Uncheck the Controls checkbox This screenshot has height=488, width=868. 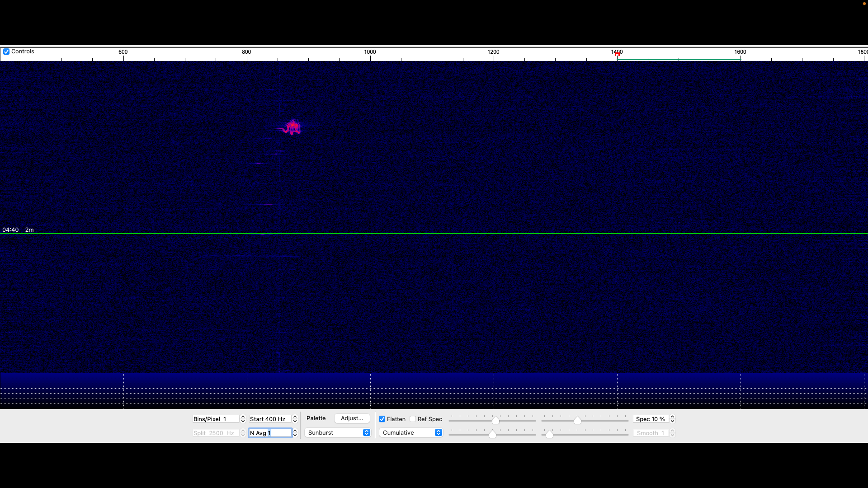click(x=6, y=52)
